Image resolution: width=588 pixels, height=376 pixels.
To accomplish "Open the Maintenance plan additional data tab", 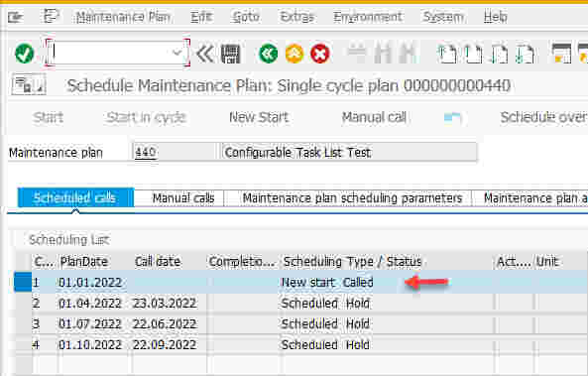I will (529, 197).
